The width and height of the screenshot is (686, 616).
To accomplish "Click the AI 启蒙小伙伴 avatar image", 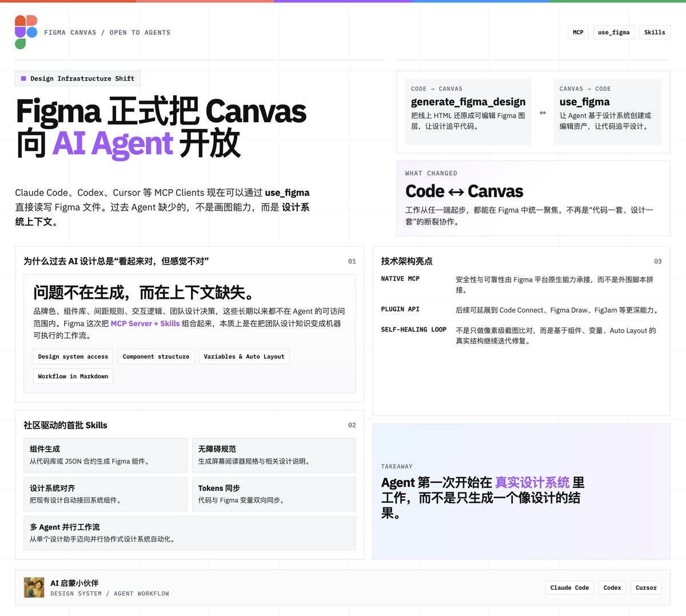I will pyautogui.click(x=34, y=587).
